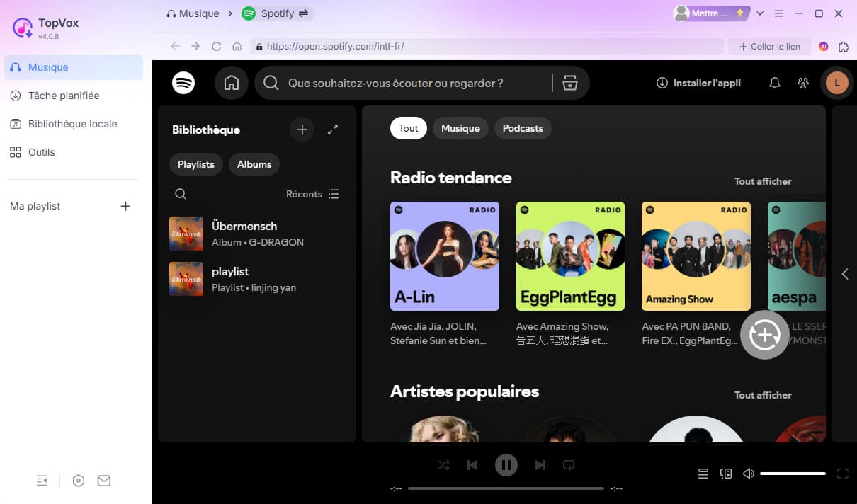Adjust the volume slider

793,474
